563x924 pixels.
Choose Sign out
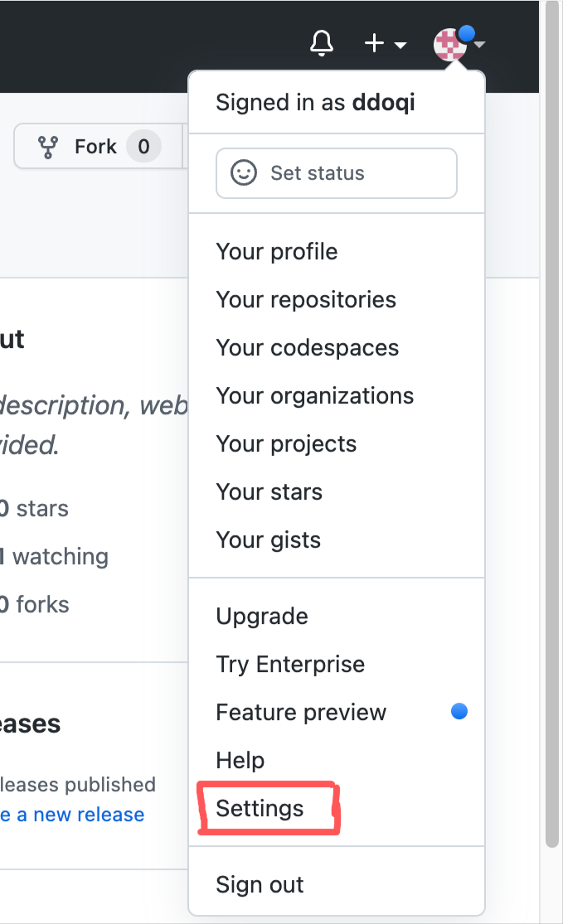[260, 884]
